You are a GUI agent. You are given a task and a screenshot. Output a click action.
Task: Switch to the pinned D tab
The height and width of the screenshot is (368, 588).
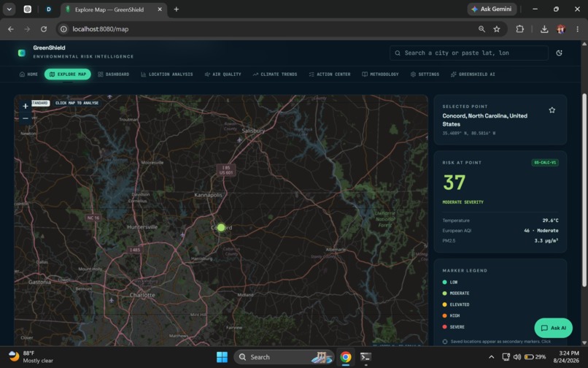coord(49,9)
